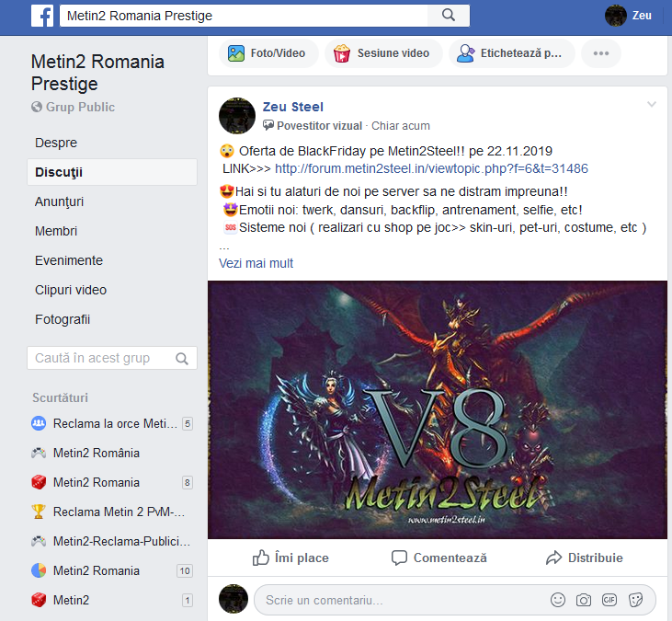The height and width of the screenshot is (621, 672).
Task: Add a Foto/Video to the post
Action: click(268, 53)
